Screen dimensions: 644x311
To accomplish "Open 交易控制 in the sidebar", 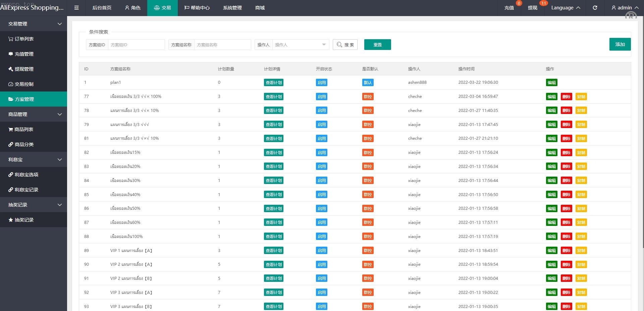I will click(23, 84).
